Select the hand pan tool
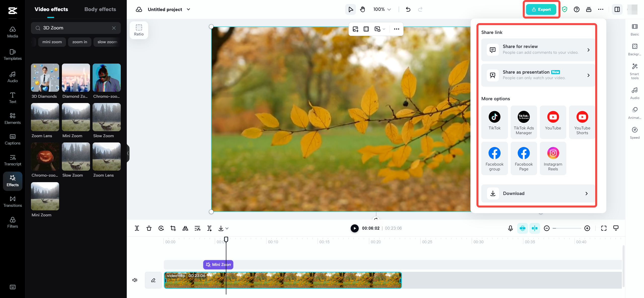The height and width of the screenshot is (298, 644). tap(363, 10)
